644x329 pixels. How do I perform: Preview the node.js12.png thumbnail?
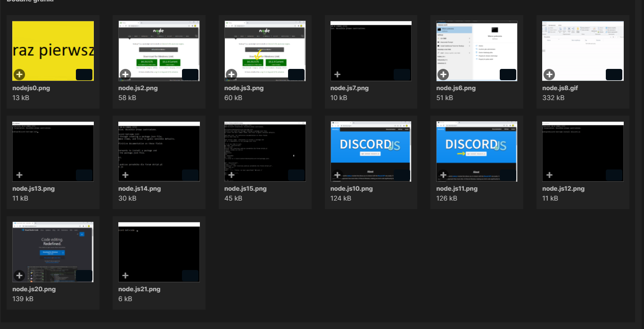click(583, 152)
